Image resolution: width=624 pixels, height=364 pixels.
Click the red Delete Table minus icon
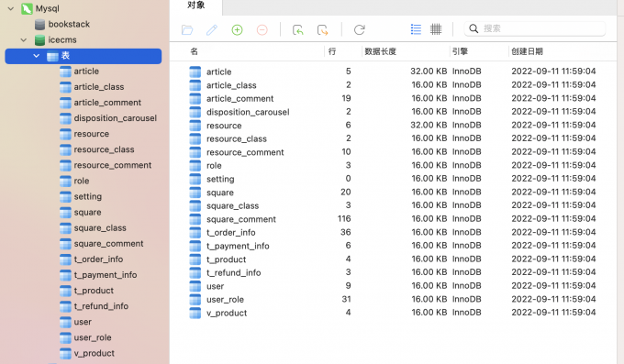(262, 30)
